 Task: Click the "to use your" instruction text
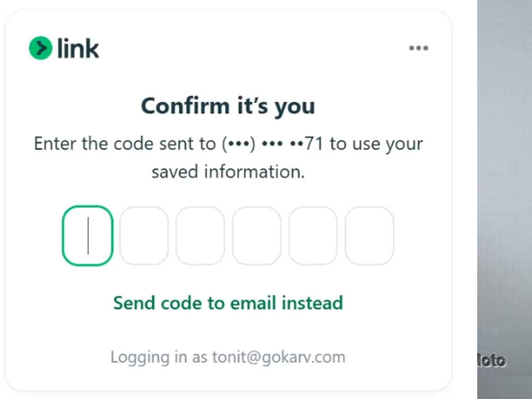[376, 144]
